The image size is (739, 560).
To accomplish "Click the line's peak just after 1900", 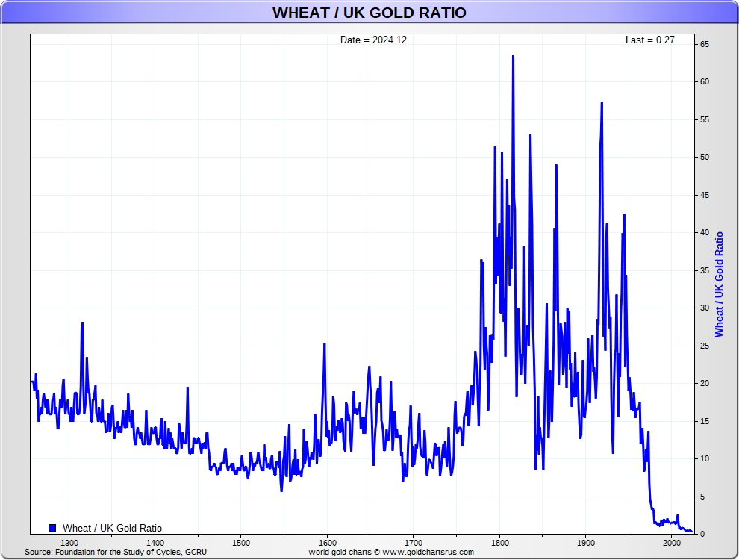I will (x=602, y=103).
